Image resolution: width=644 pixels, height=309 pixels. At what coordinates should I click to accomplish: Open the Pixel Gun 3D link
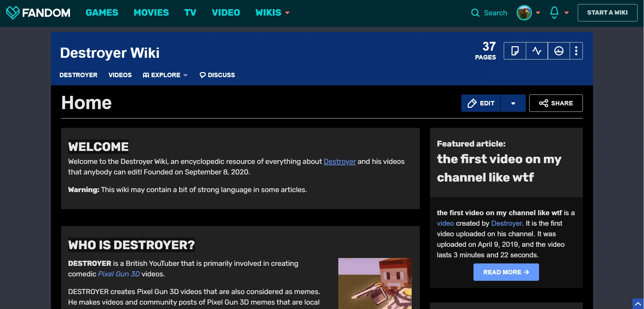pos(119,274)
